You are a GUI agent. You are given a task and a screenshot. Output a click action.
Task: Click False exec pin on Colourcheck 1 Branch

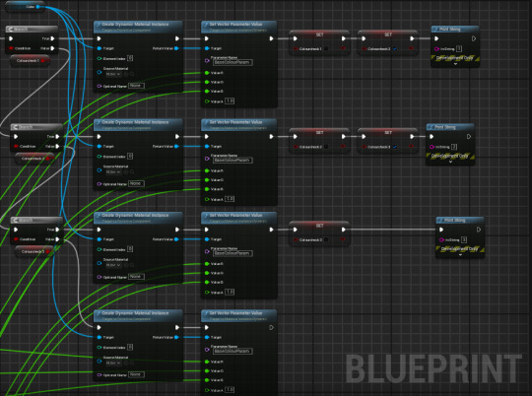(52, 48)
